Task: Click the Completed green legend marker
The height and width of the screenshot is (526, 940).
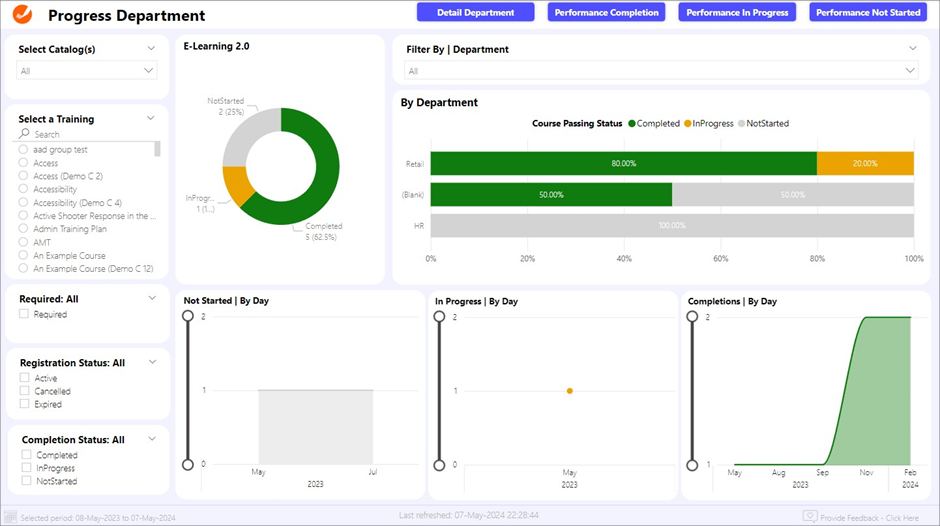Action: point(632,124)
